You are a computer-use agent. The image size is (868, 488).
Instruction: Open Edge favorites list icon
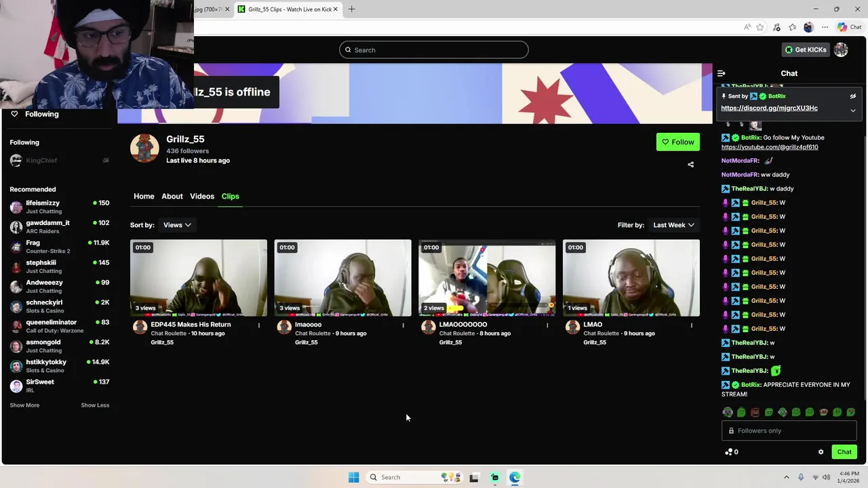click(792, 27)
